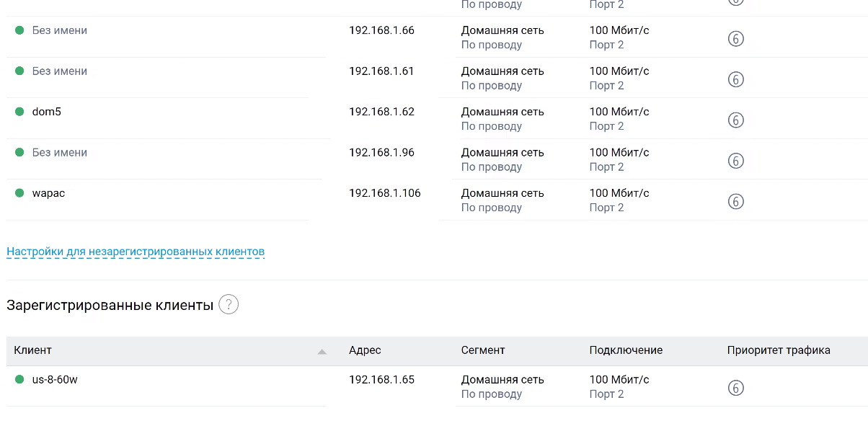
Task: Open unnamed client with address 192.168.1.96
Action: click(x=60, y=152)
